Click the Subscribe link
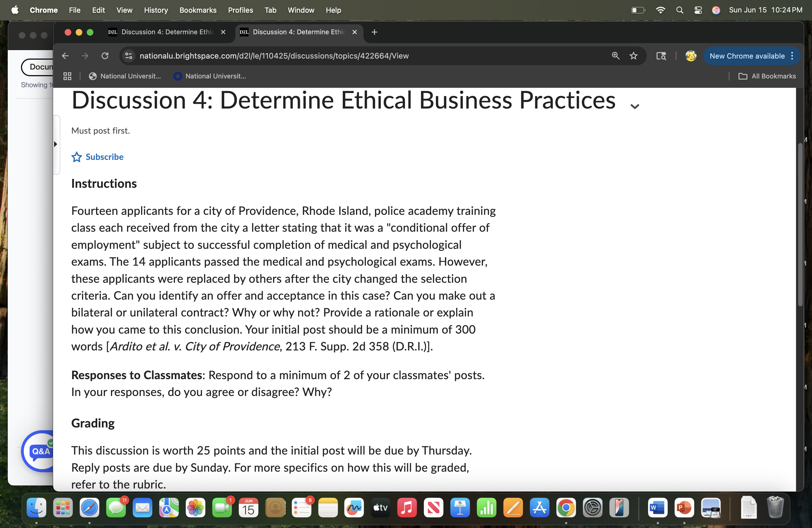 104,157
